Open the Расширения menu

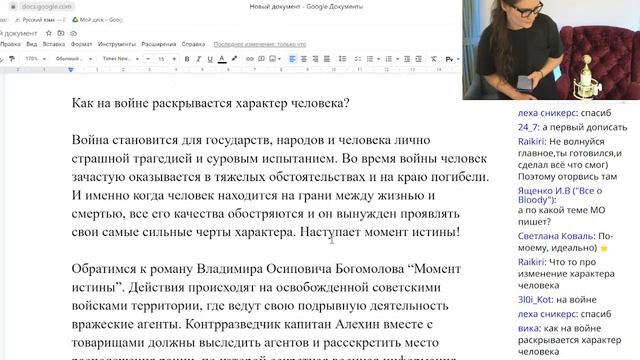click(159, 44)
